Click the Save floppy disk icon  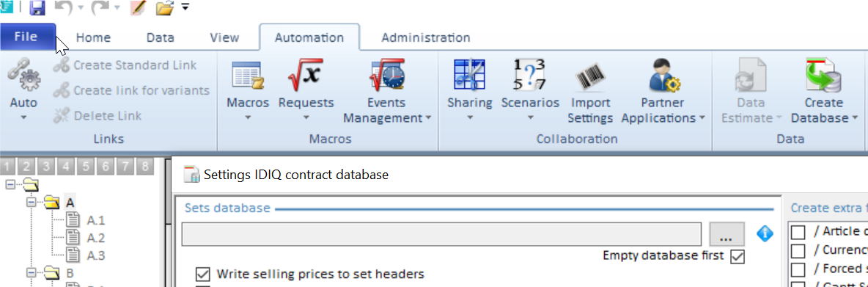(37, 7)
